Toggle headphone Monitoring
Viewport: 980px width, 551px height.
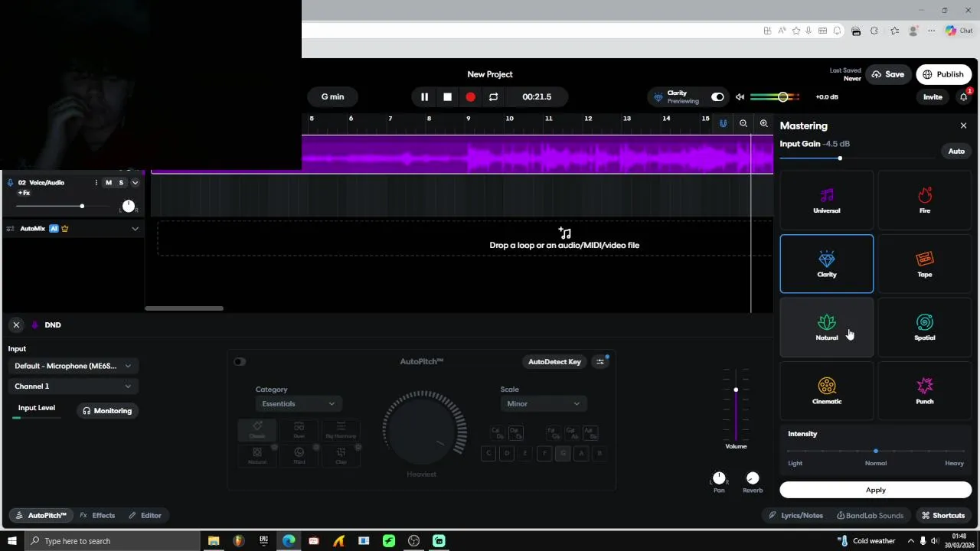[x=107, y=411]
